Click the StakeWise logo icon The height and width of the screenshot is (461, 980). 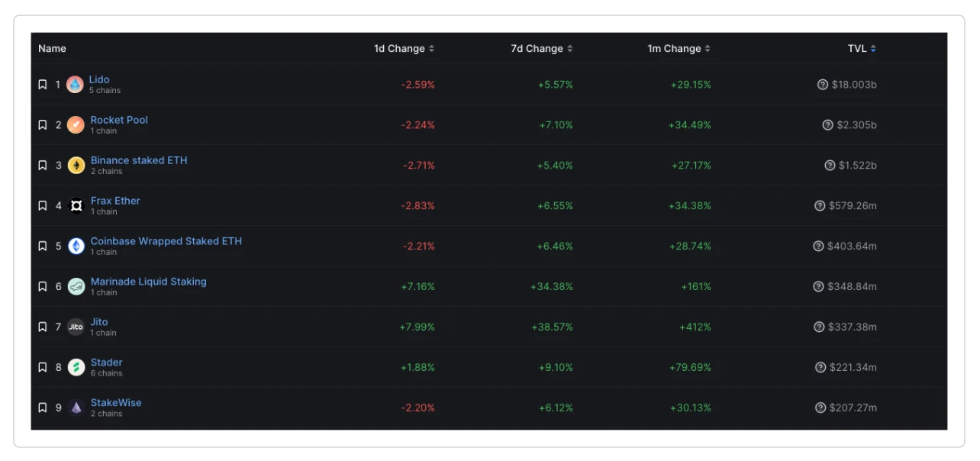(x=76, y=408)
